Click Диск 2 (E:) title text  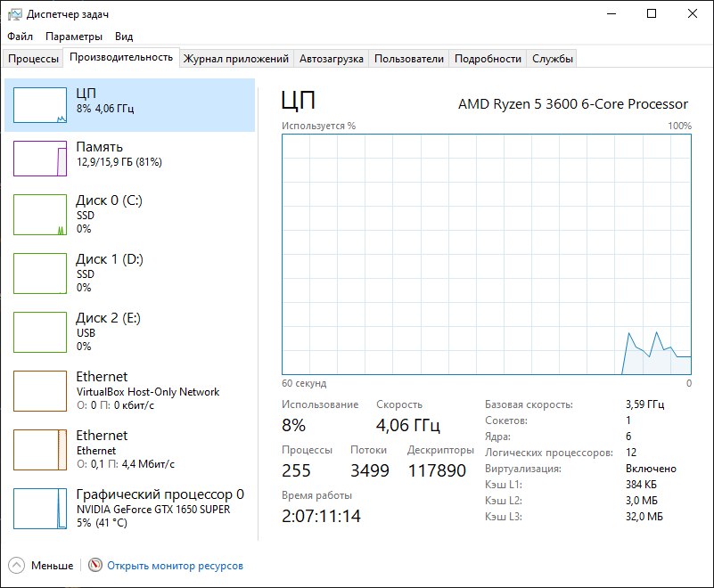pyautogui.click(x=109, y=318)
